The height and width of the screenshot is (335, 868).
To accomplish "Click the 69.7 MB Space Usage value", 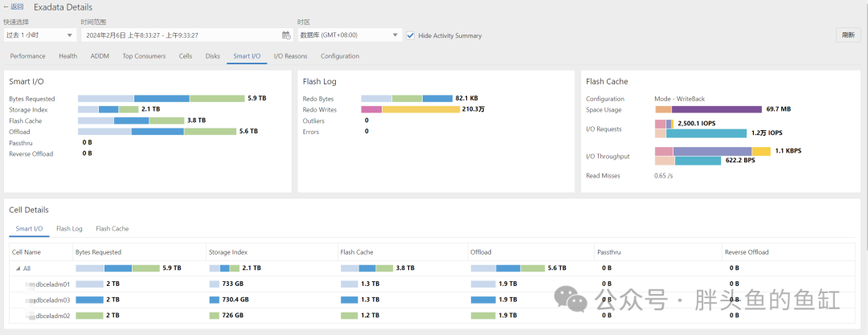I will (x=778, y=109).
